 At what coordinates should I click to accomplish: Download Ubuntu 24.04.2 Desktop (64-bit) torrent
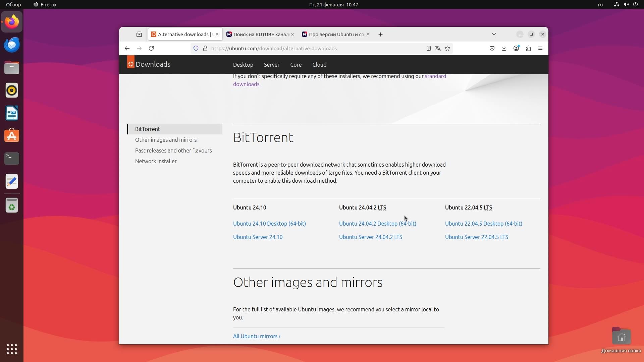[377, 224]
